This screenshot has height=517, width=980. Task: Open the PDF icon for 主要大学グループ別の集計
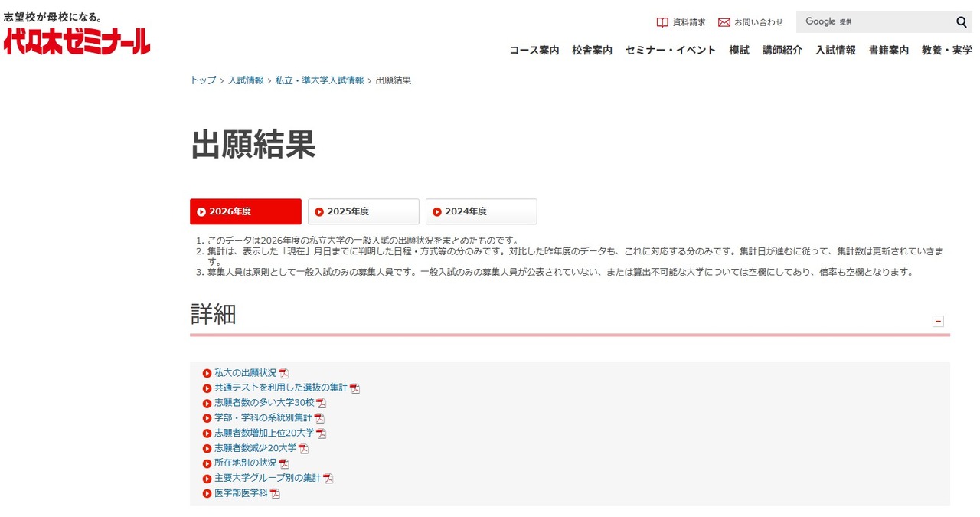pyautogui.click(x=328, y=478)
